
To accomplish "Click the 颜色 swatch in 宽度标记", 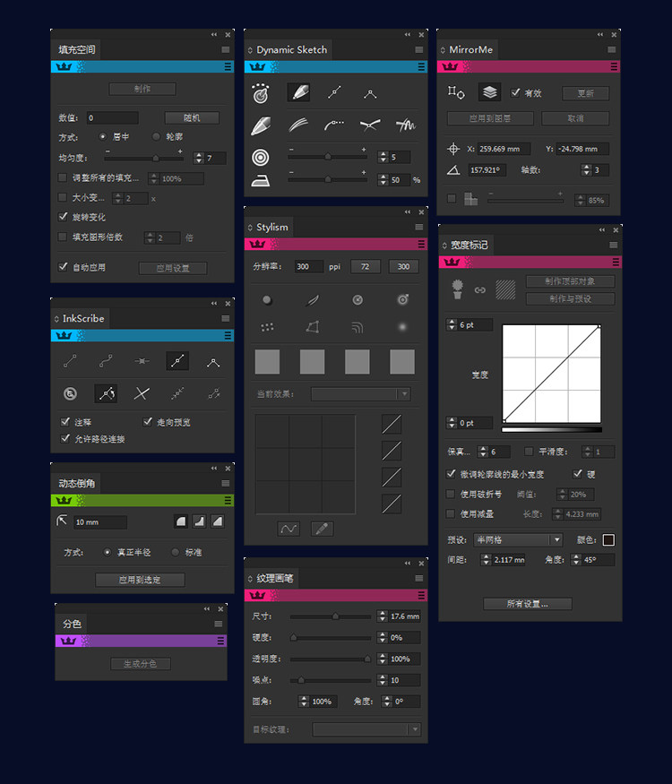I will pos(608,540).
